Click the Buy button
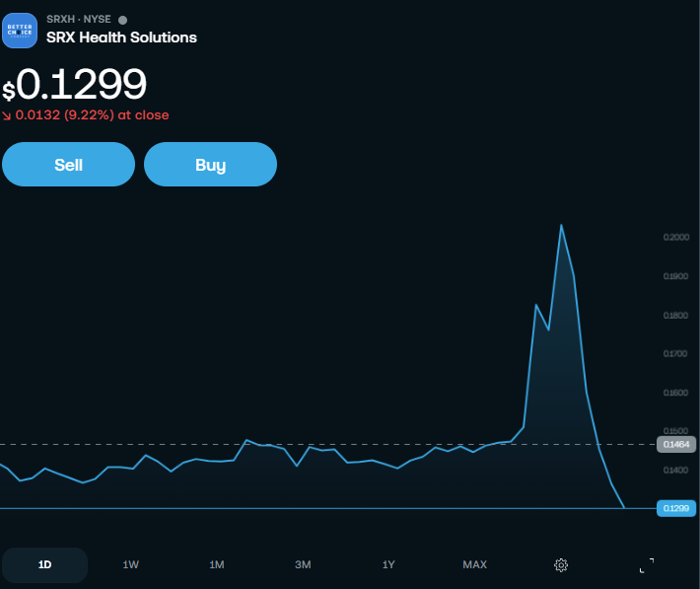This screenshot has height=589, width=700. pyautogui.click(x=210, y=165)
